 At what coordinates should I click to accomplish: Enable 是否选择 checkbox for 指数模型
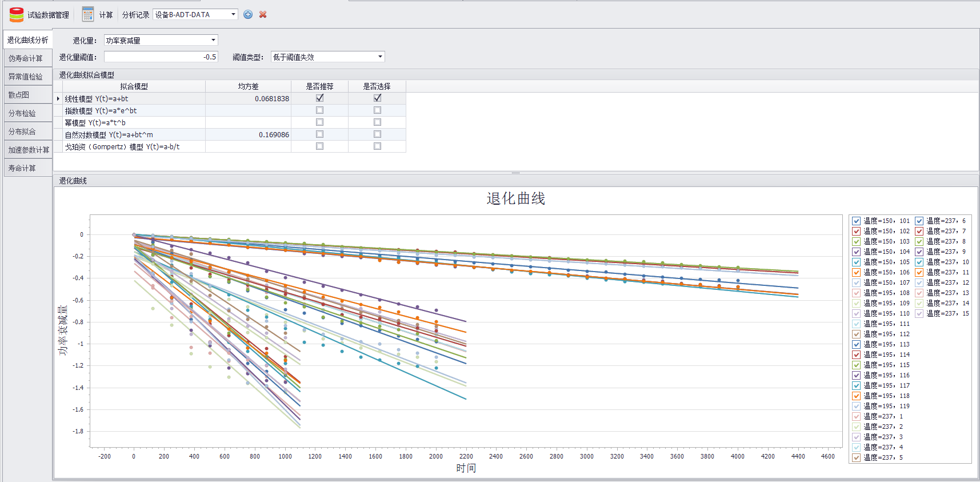377,110
